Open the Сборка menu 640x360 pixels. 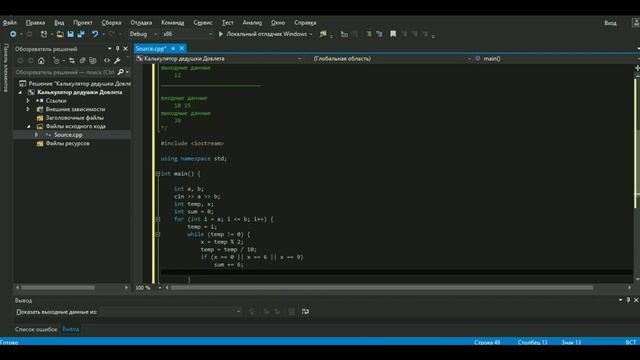point(111,23)
